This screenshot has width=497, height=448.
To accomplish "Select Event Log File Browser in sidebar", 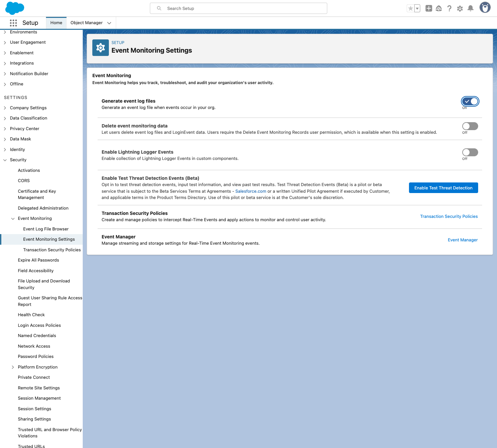I will point(46,229).
